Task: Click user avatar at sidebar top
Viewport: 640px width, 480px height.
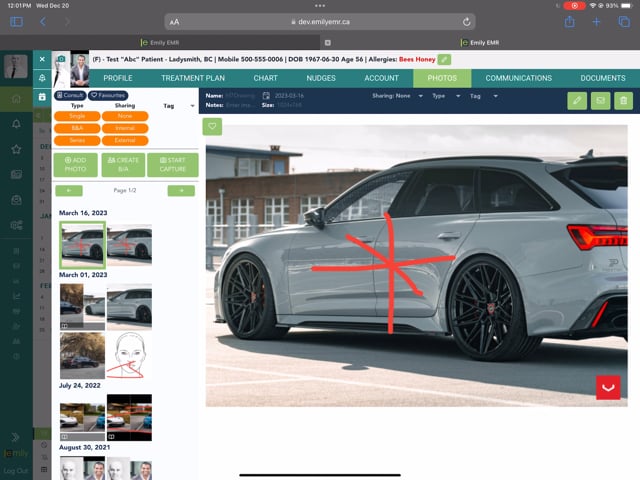Action: pyautogui.click(x=16, y=66)
